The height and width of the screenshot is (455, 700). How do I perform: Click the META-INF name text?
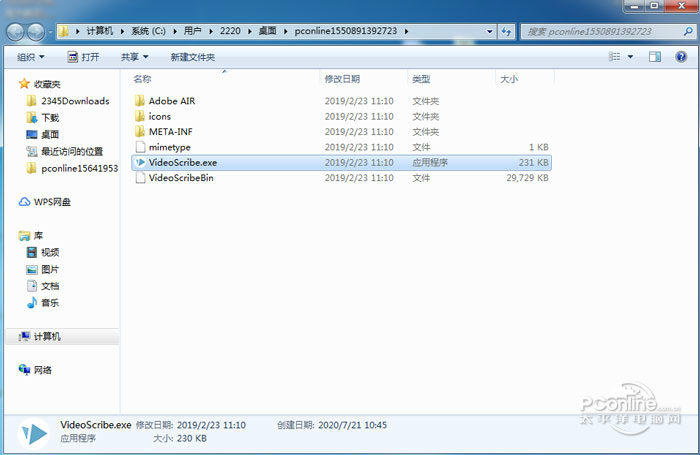pyautogui.click(x=171, y=132)
